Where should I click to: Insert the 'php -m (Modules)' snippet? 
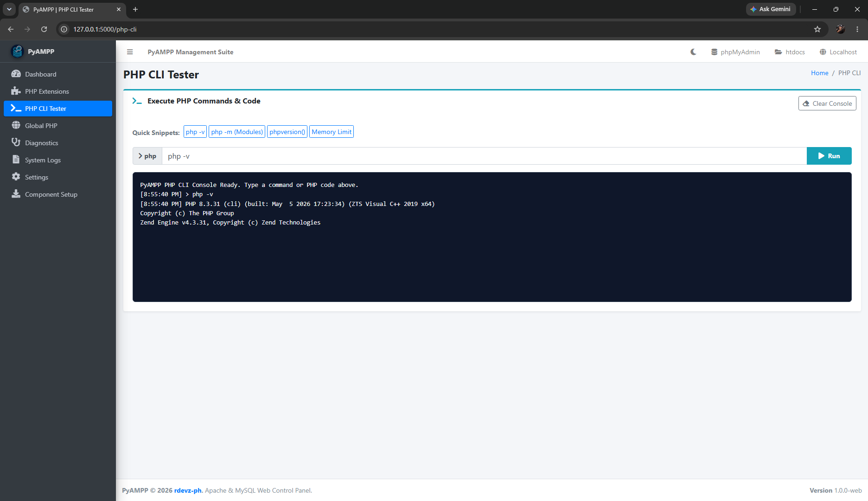tap(237, 132)
